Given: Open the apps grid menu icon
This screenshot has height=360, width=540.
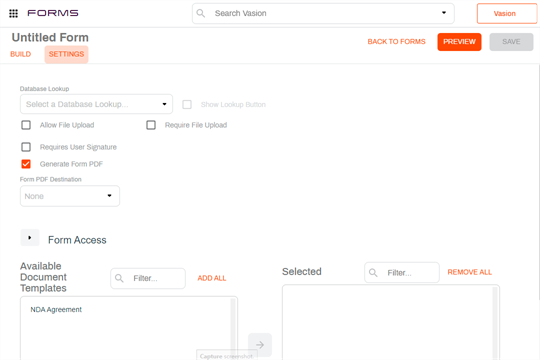Looking at the screenshot, I should tap(13, 13).
